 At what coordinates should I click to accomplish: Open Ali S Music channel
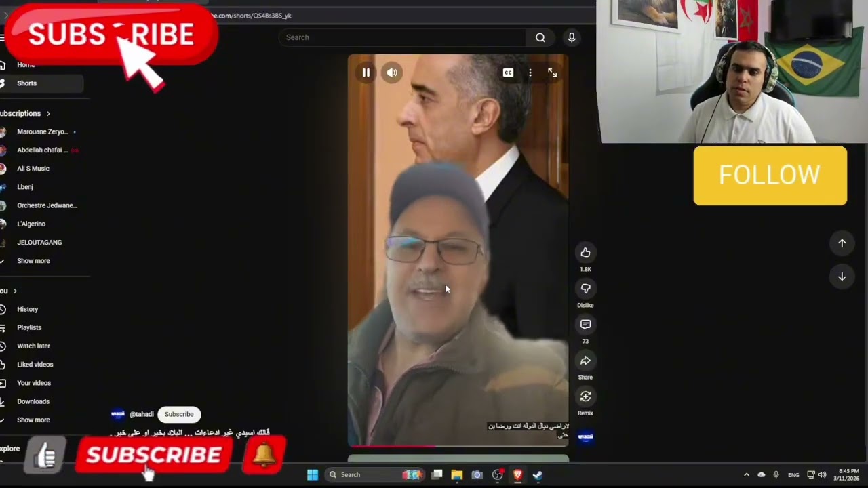click(33, 168)
